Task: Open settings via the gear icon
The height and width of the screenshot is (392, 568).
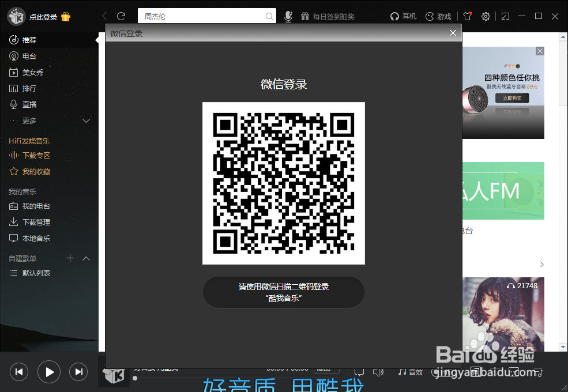Action: tap(486, 16)
